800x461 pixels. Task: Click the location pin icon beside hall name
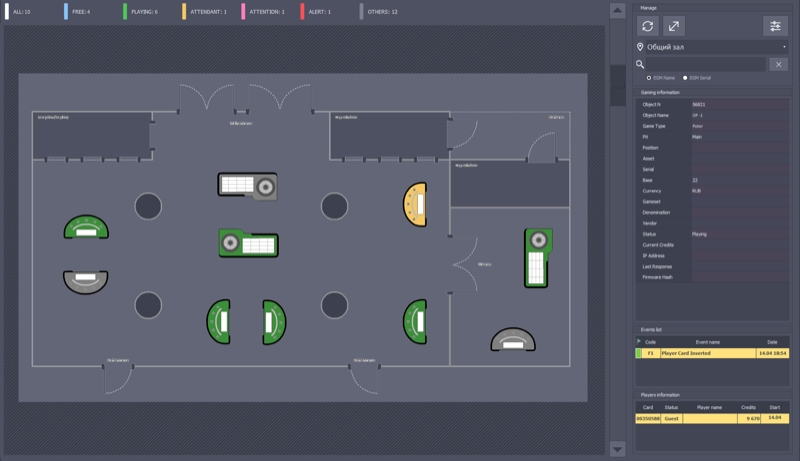tap(640, 47)
